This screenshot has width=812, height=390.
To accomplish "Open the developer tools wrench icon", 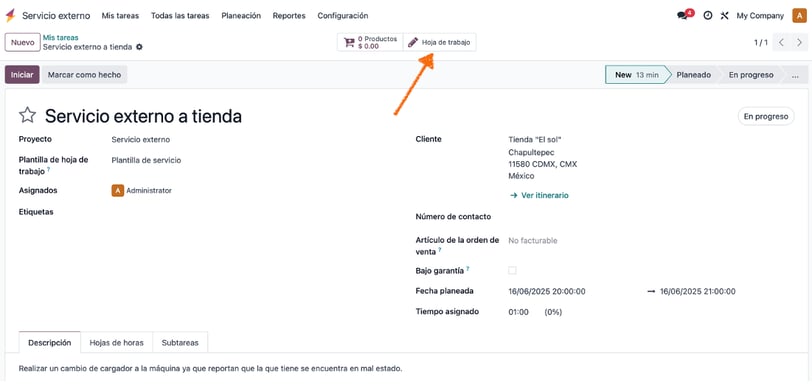I will (724, 16).
